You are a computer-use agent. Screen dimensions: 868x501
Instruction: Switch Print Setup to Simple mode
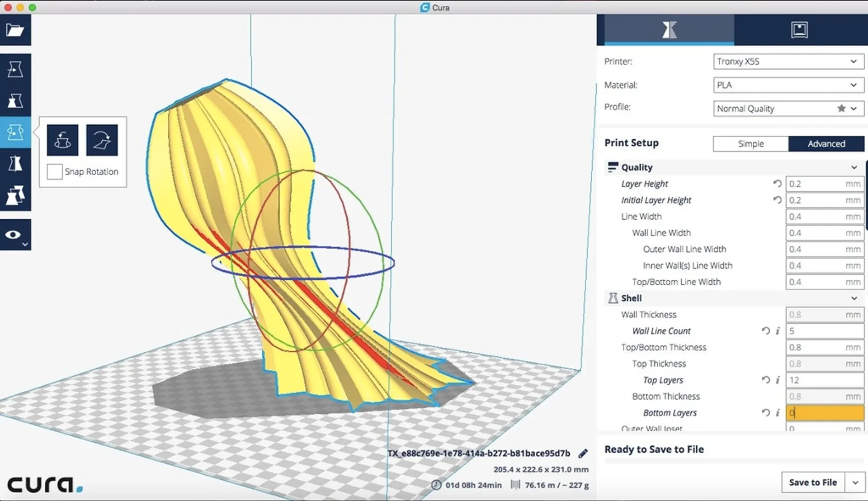click(751, 144)
